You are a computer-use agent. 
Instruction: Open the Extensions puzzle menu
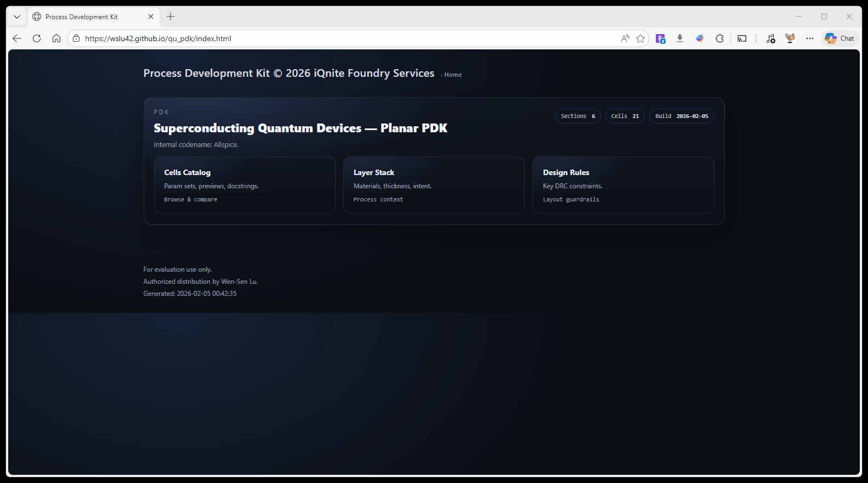click(719, 38)
